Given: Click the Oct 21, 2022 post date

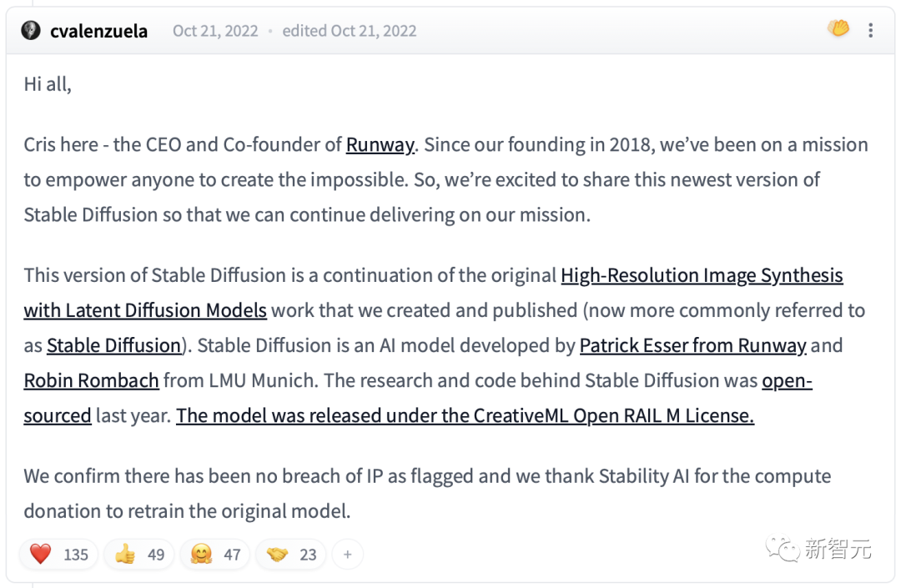Looking at the screenshot, I should point(215,32).
